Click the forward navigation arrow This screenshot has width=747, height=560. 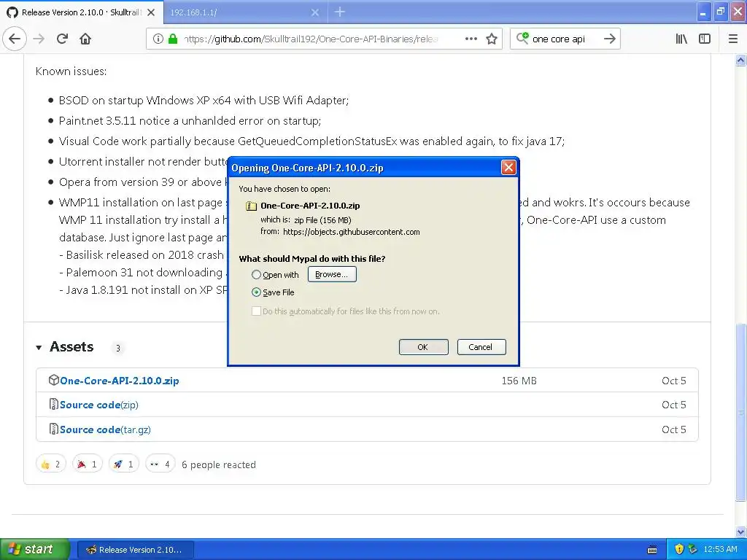pyautogui.click(x=39, y=39)
